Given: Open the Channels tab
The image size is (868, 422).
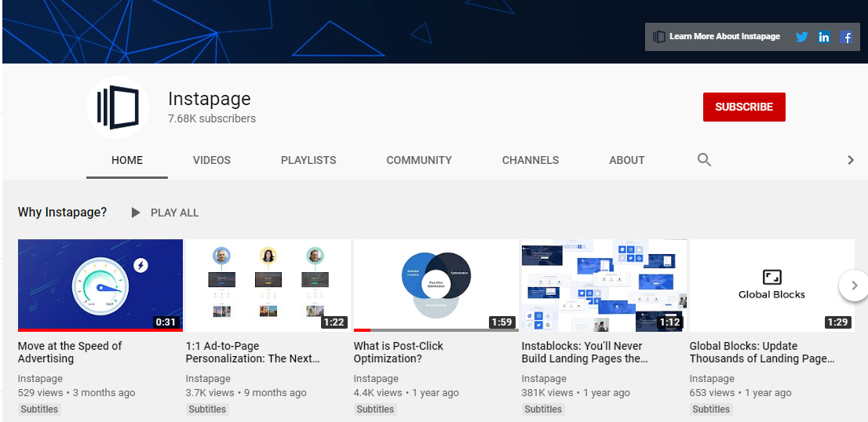Looking at the screenshot, I should click(x=531, y=160).
